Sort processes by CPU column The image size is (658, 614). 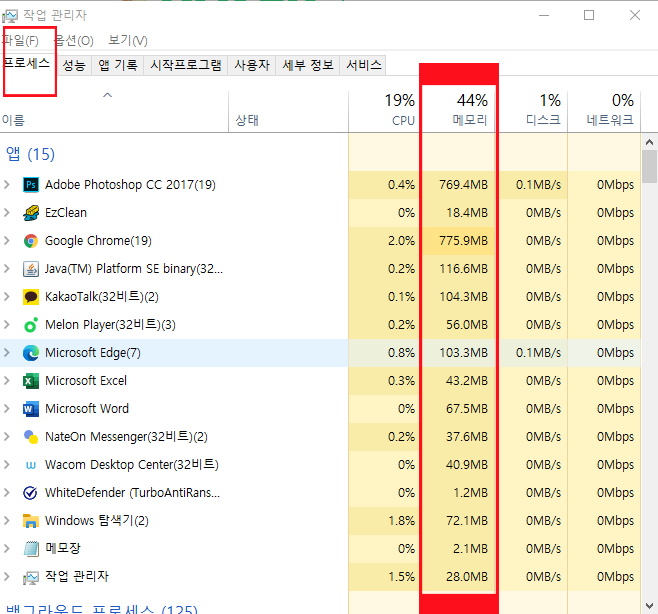pos(384,111)
